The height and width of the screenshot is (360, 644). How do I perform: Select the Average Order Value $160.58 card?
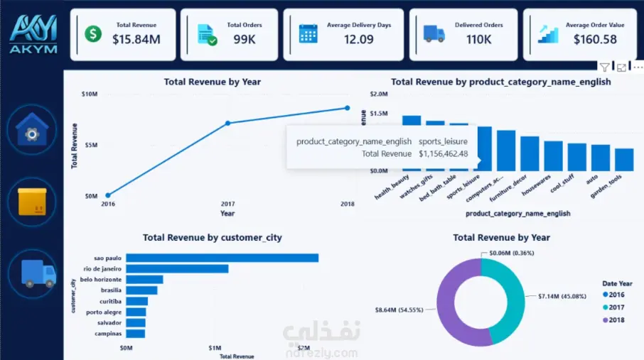point(580,35)
